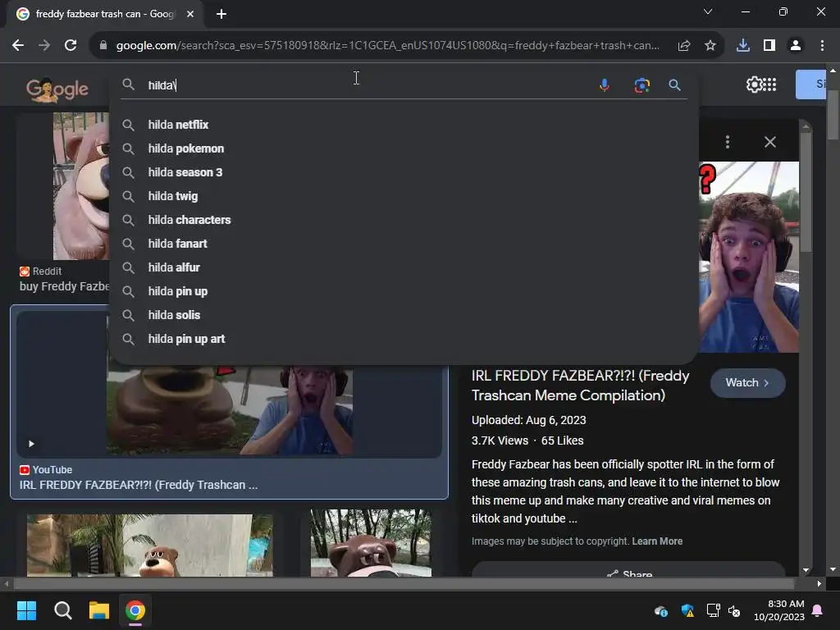
Task: Open more options in image panel
Action: click(727, 142)
